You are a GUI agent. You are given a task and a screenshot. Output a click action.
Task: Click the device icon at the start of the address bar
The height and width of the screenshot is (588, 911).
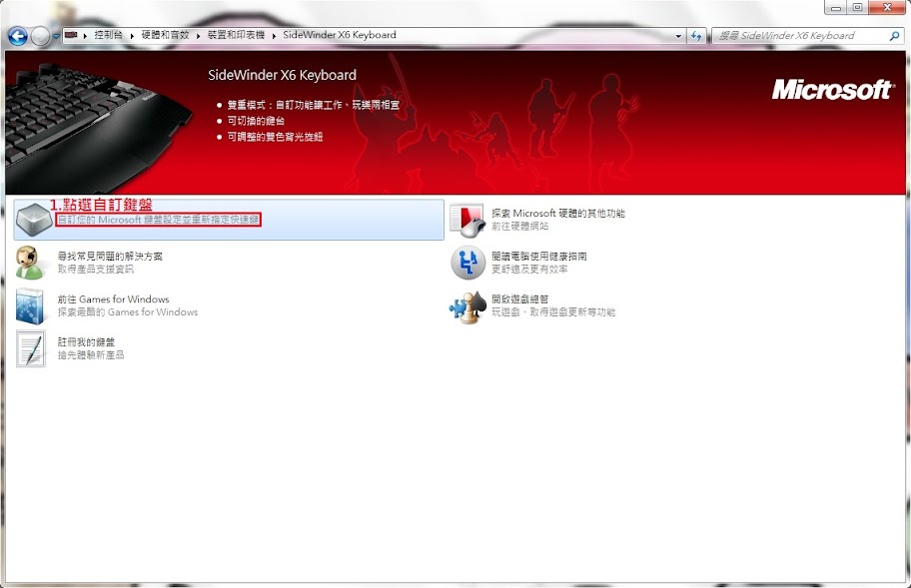[71, 35]
